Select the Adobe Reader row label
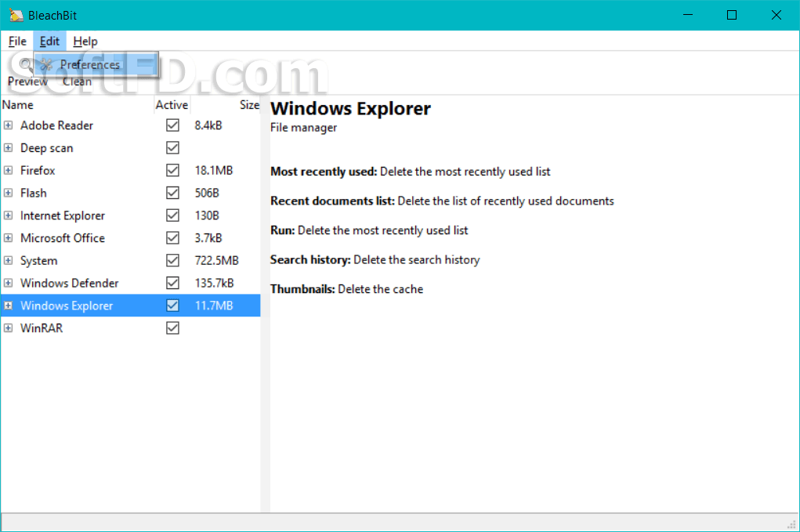 [56, 125]
